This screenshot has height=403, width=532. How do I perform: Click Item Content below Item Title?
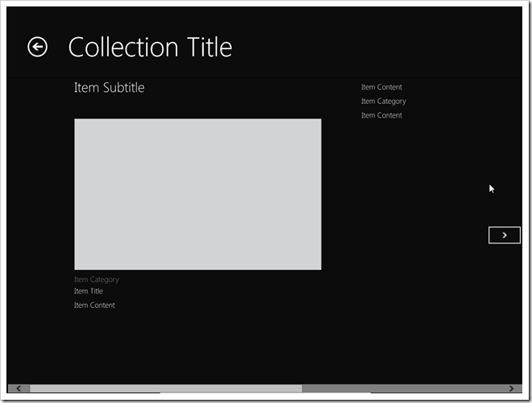[94, 305]
